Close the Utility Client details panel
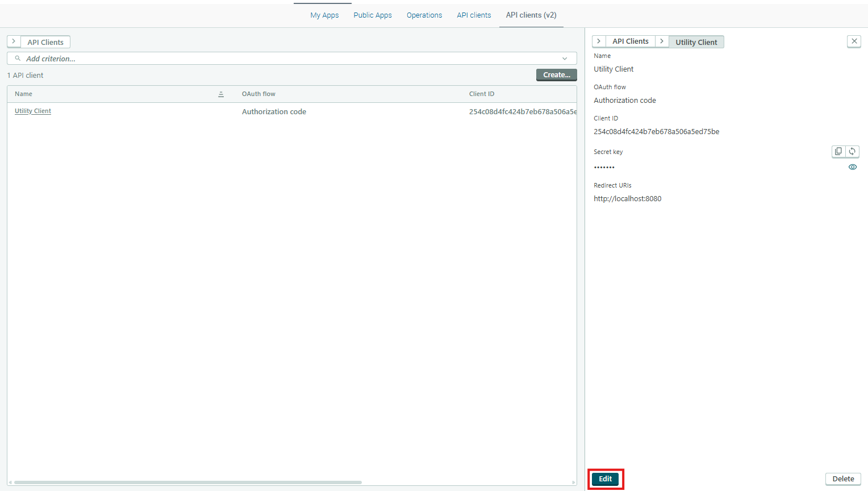 [854, 41]
